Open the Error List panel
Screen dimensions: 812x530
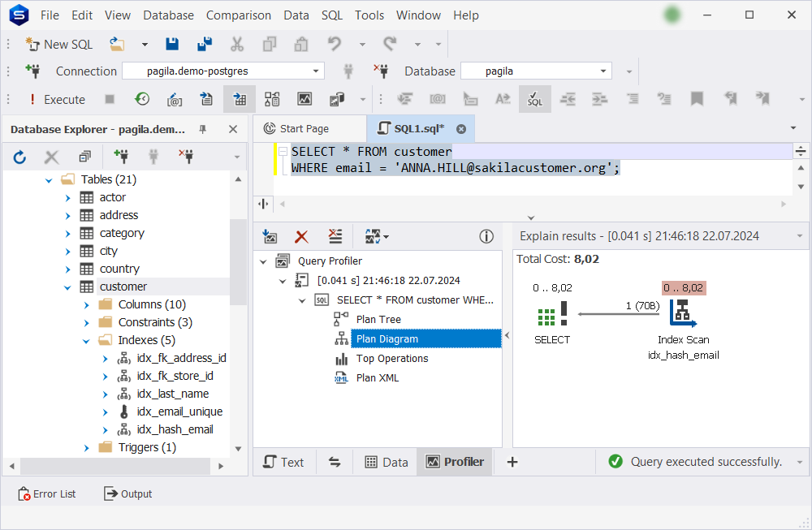pos(47,493)
